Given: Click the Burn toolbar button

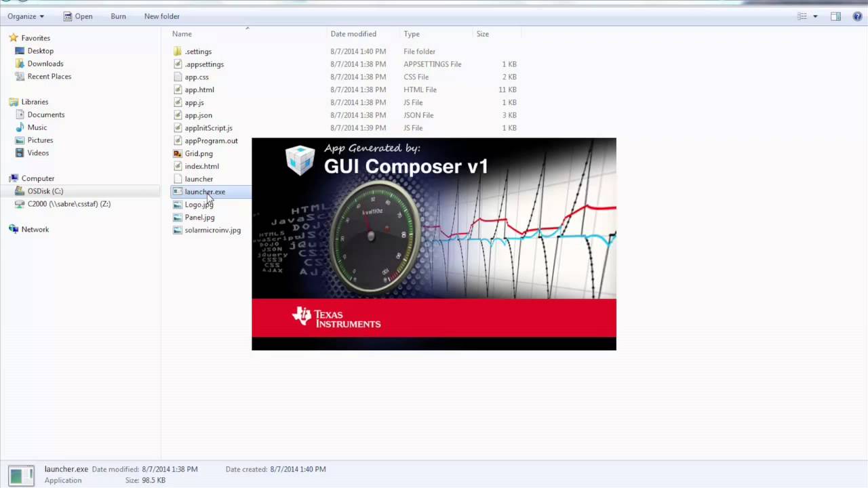Looking at the screenshot, I should tap(118, 16).
